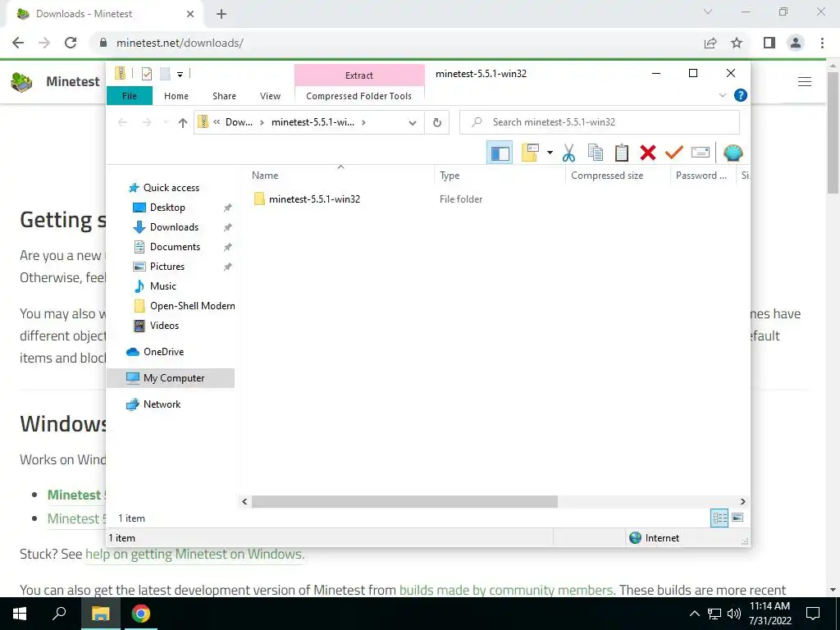Click the Copy toolbar icon
This screenshot has height=630, width=840.
pyautogui.click(x=596, y=153)
